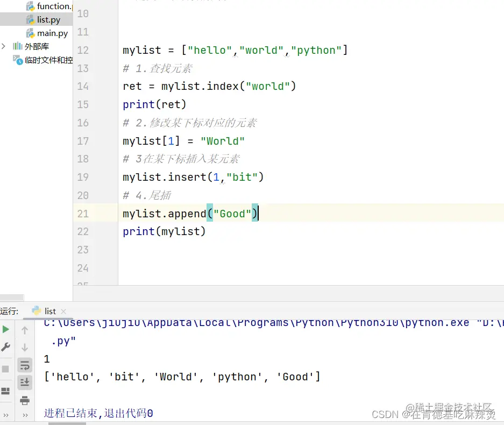Click the ret = mylist.index line
Image resolution: width=504 pixels, height=425 pixels.
[x=209, y=86]
